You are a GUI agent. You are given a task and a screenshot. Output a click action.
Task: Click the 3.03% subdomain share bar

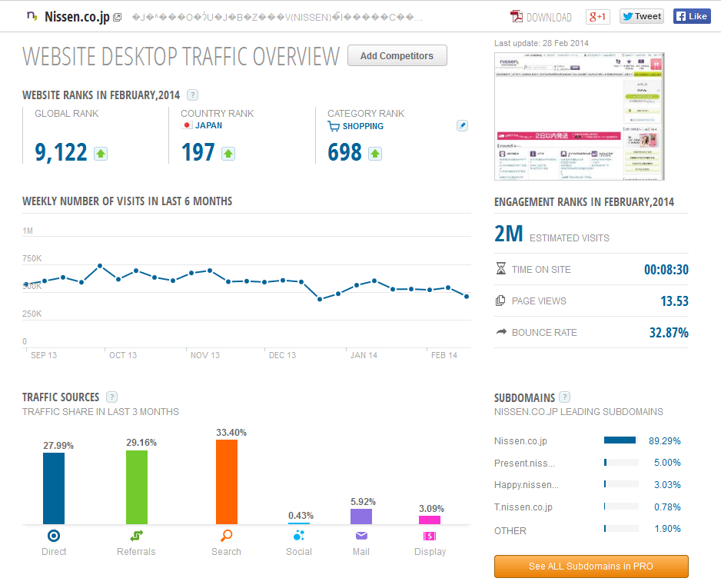point(621,483)
